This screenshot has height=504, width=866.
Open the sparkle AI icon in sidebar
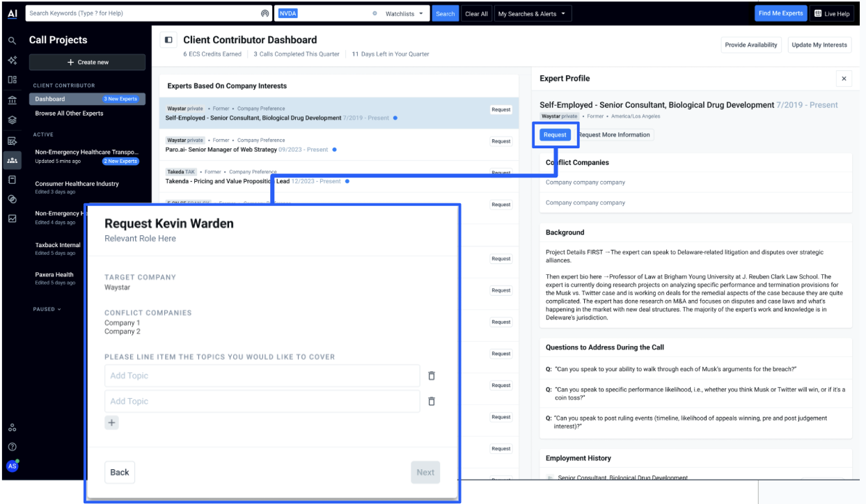(x=12, y=61)
